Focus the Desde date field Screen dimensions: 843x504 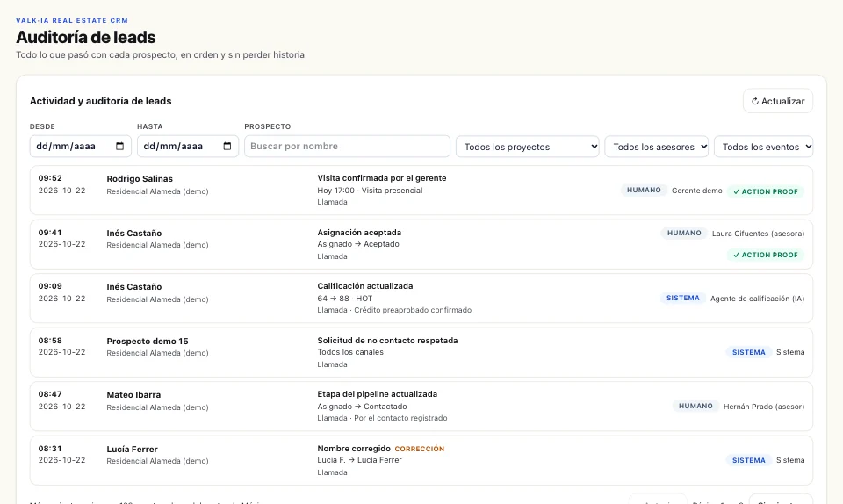click(81, 146)
